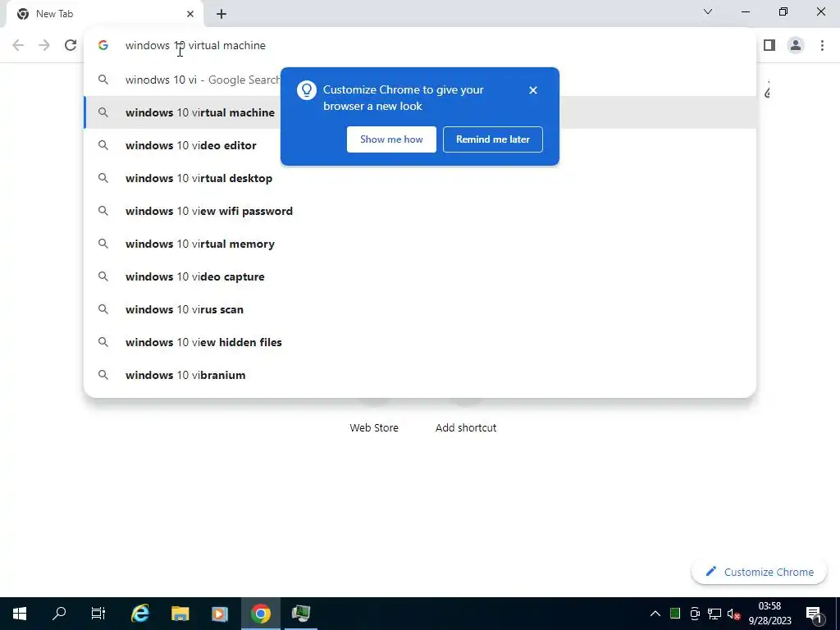
Task: Click inside the address bar text
Action: (195, 46)
